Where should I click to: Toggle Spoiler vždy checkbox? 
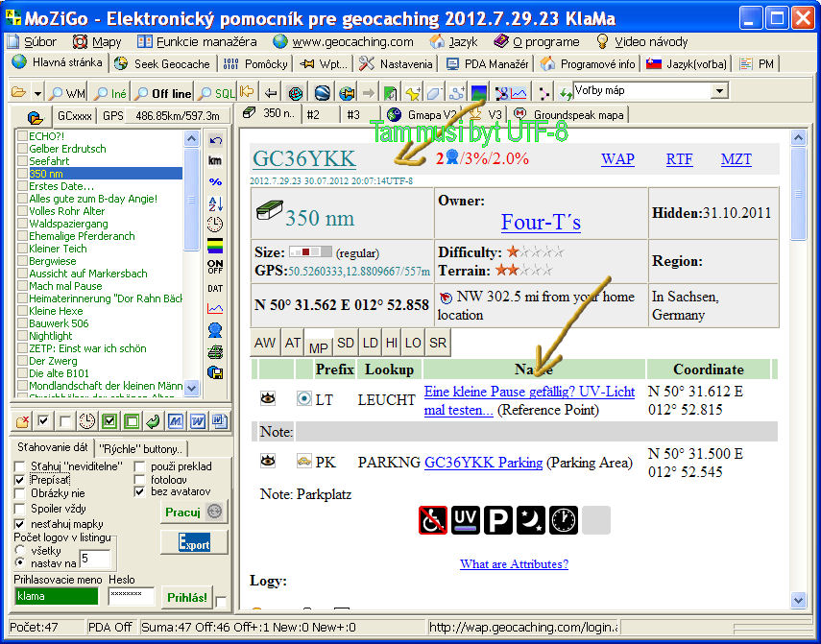tap(20, 509)
